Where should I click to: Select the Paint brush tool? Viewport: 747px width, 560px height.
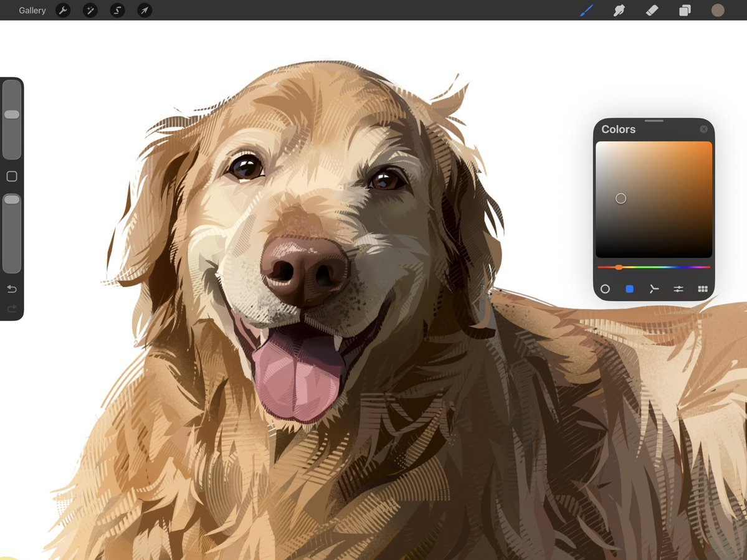[x=586, y=10]
